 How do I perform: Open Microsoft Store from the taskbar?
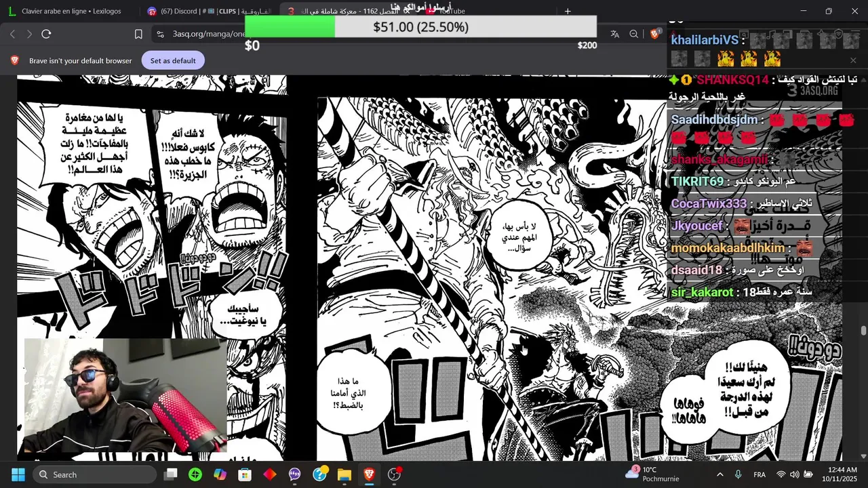[x=245, y=474]
